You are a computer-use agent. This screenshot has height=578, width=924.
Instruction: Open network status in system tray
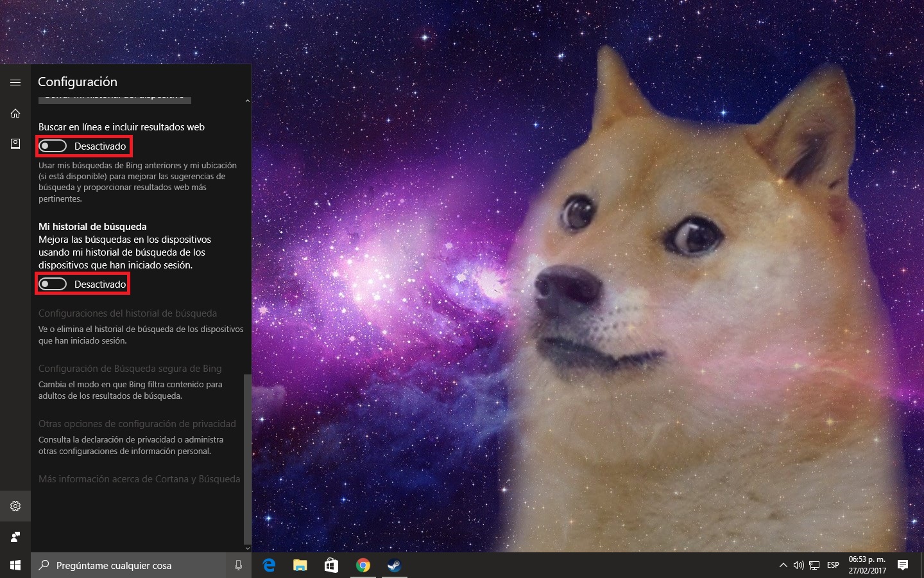click(x=814, y=565)
